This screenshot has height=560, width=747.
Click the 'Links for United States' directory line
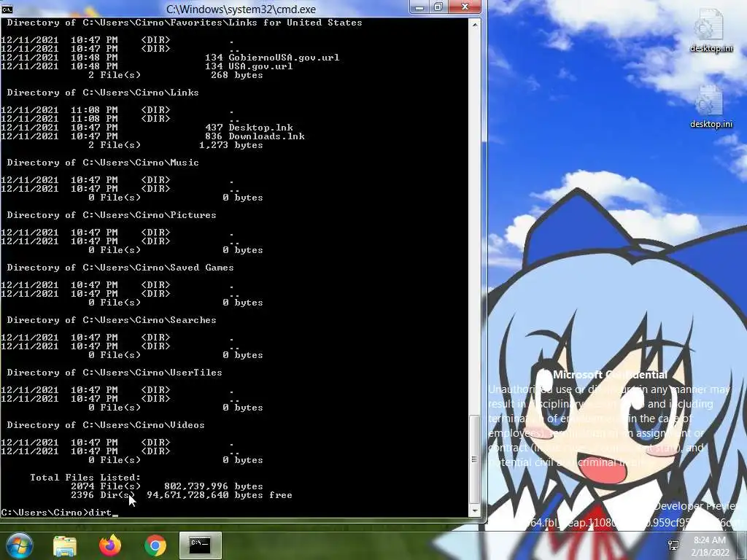(185, 23)
